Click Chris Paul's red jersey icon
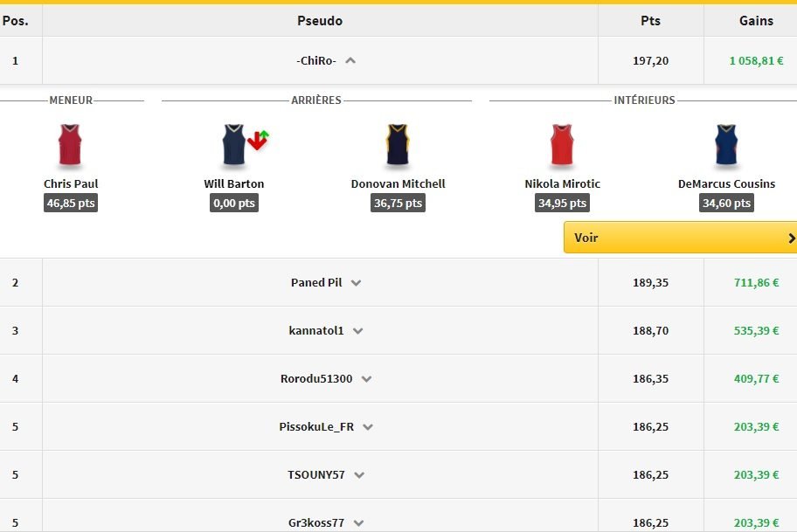 tap(70, 145)
